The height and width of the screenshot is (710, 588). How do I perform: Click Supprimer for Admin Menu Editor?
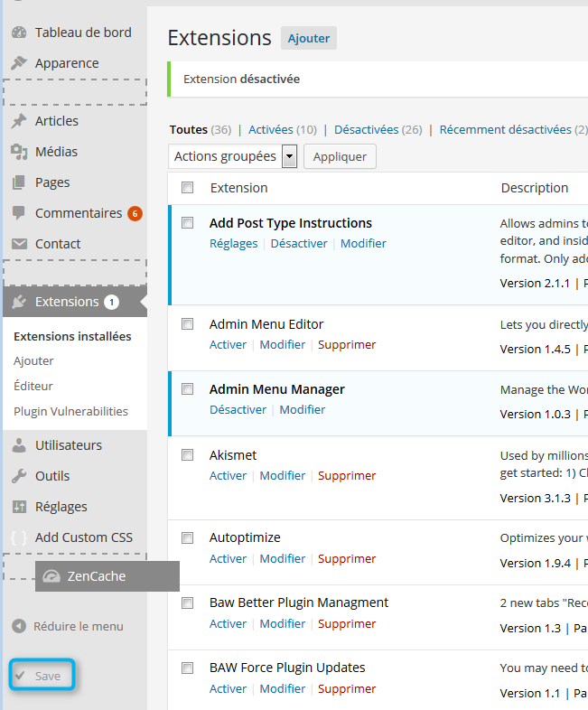[x=347, y=344]
